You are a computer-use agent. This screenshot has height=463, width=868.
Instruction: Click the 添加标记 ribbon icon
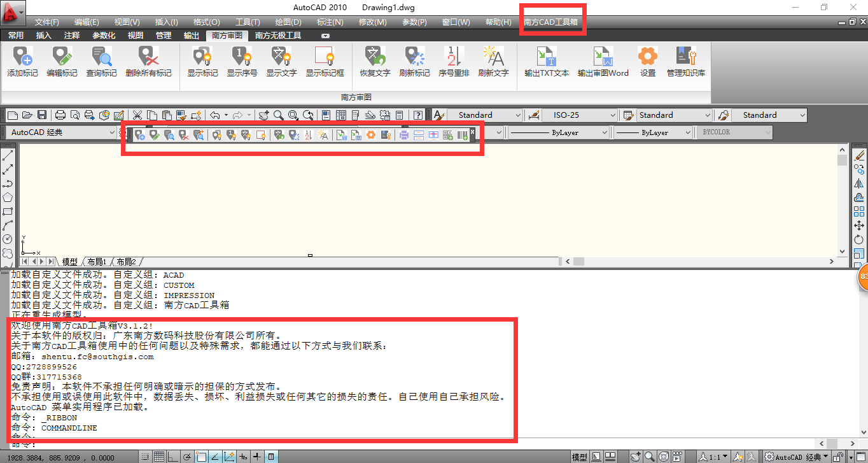pos(22,61)
